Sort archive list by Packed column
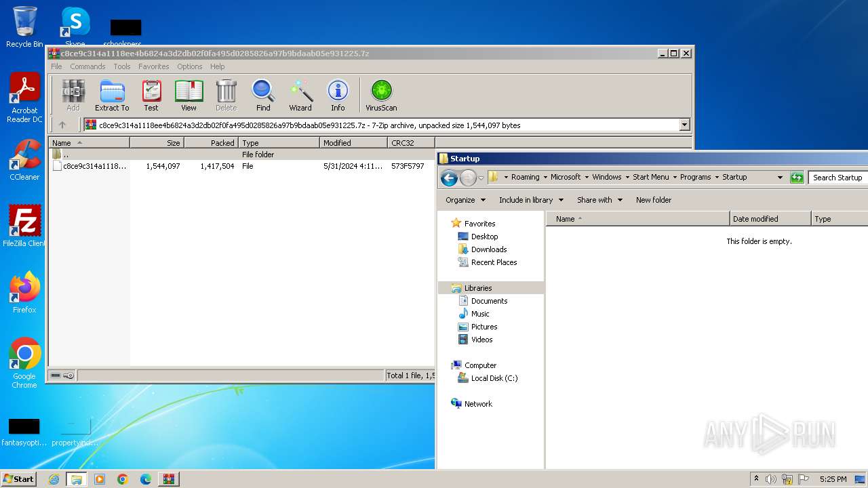This screenshot has width=868, height=488. [211, 143]
